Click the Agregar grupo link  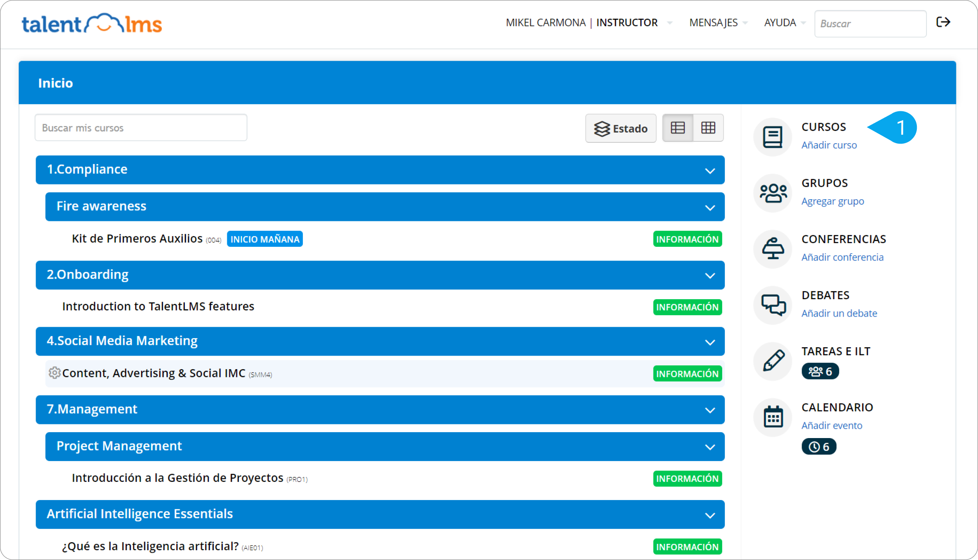coord(832,201)
